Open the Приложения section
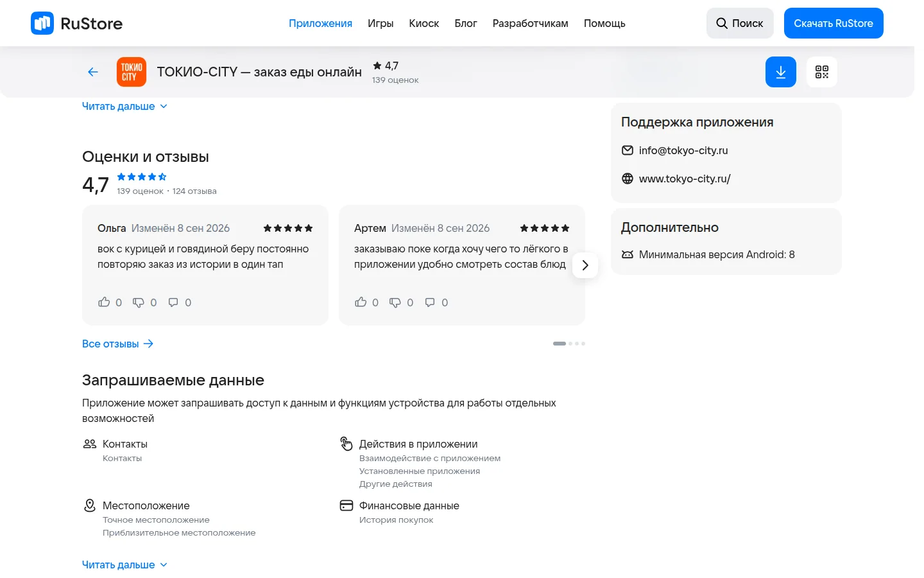Image resolution: width=924 pixels, height=578 pixels. (x=320, y=23)
